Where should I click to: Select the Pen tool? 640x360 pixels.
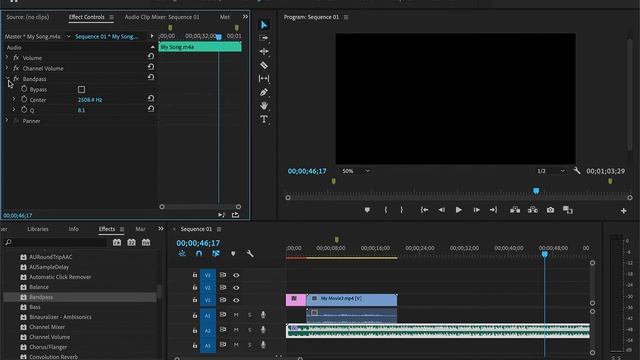(x=264, y=92)
